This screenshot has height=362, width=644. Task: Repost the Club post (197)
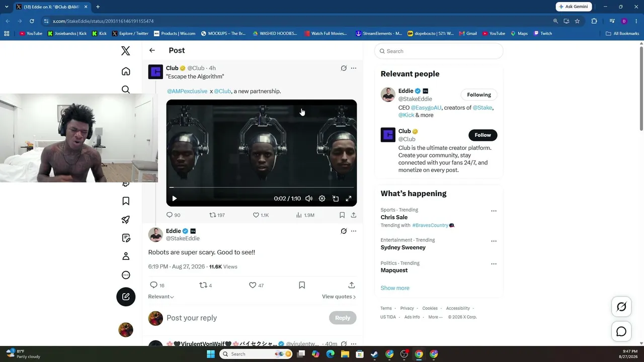217,215
